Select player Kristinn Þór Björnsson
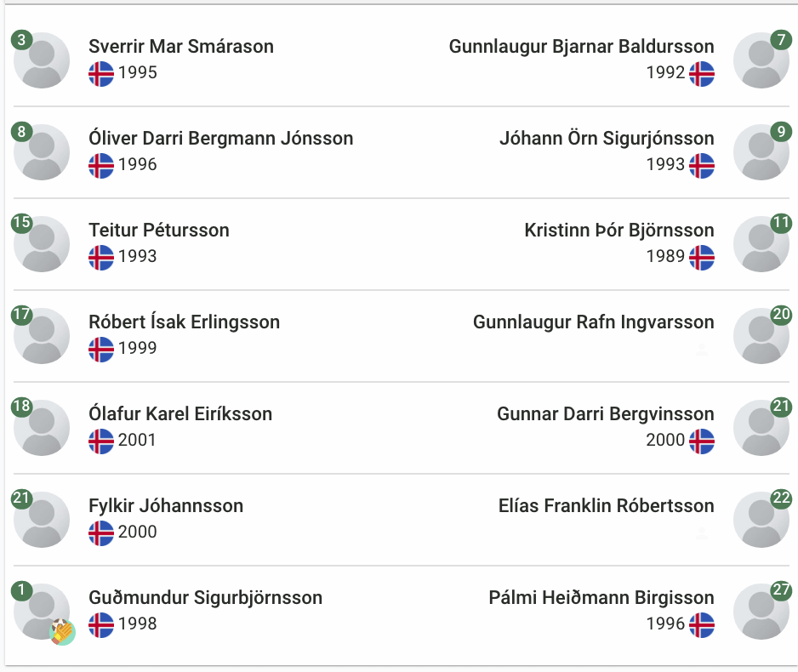This screenshot has width=798, height=672. 619,230
